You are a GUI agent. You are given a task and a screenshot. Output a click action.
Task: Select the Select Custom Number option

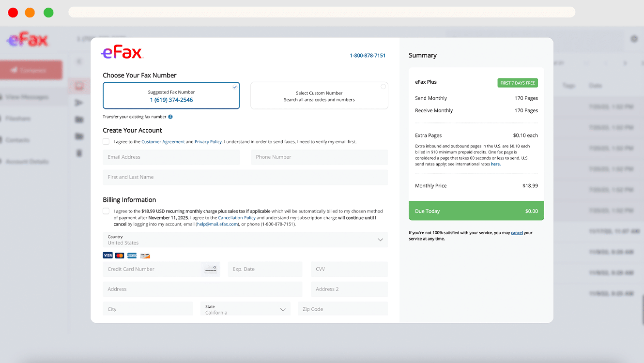point(319,95)
